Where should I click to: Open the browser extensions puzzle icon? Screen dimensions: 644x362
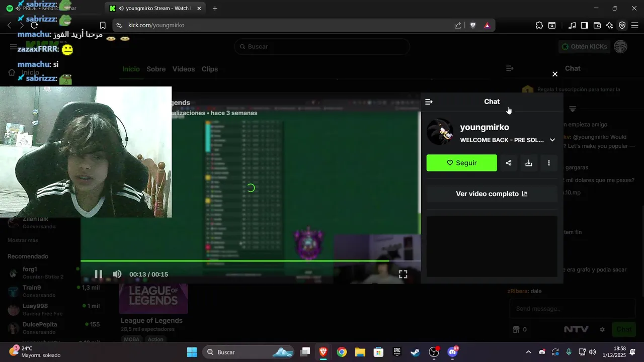[x=539, y=25]
